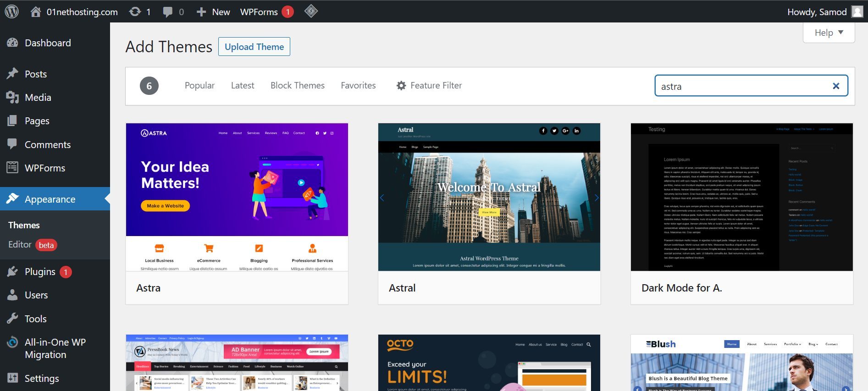Click the Appearance paintbrush icon
The height and width of the screenshot is (391, 868).
pyautogui.click(x=12, y=198)
